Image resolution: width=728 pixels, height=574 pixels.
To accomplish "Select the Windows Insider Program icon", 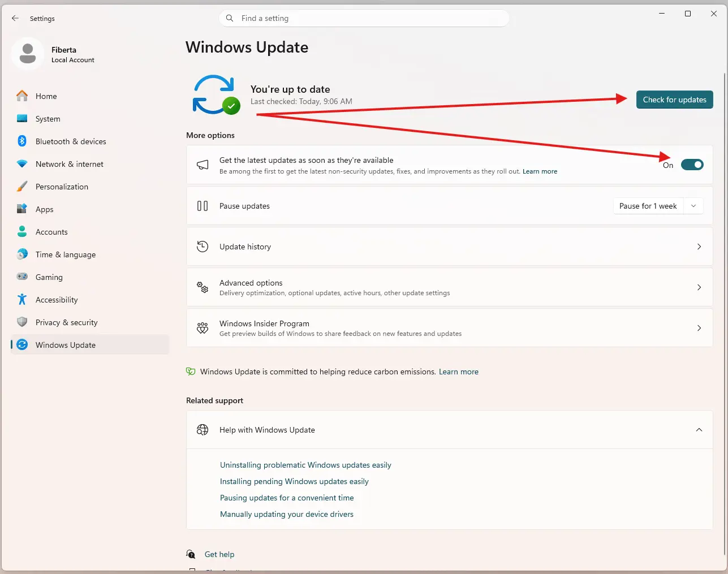I will (x=202, y=327).
